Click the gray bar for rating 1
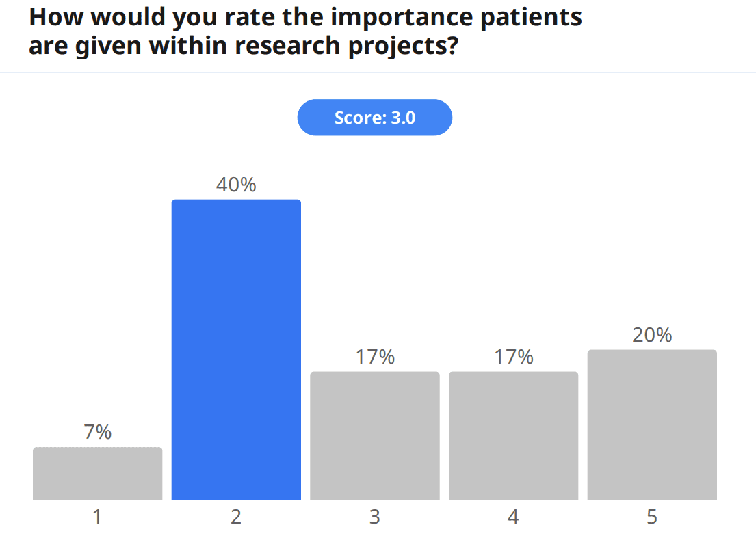756x540 pixels. 98,473
